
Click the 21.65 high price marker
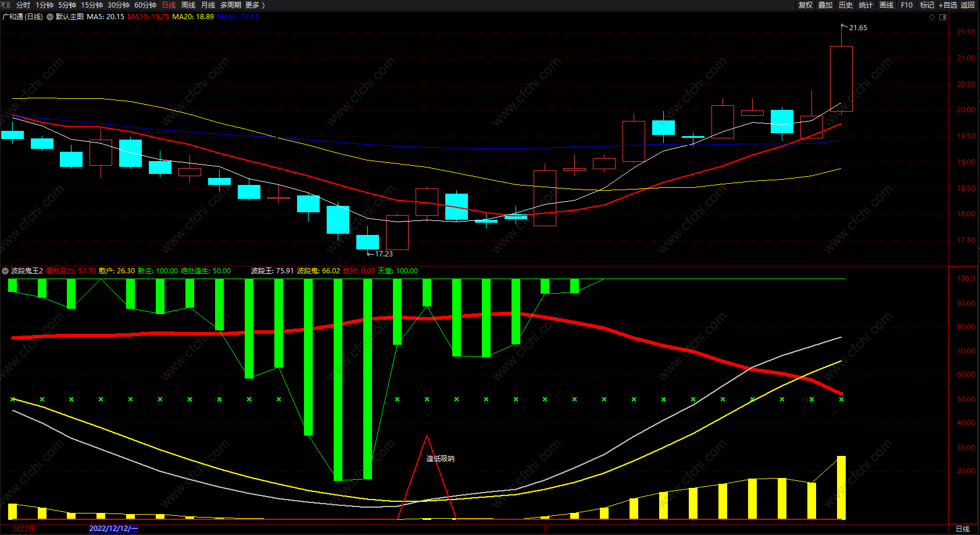click(858, 28)
